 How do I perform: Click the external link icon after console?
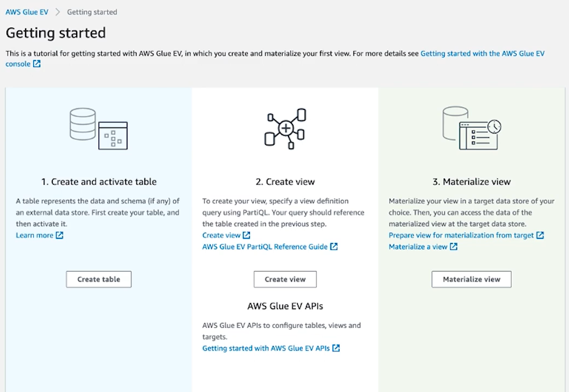click(36, 64)
